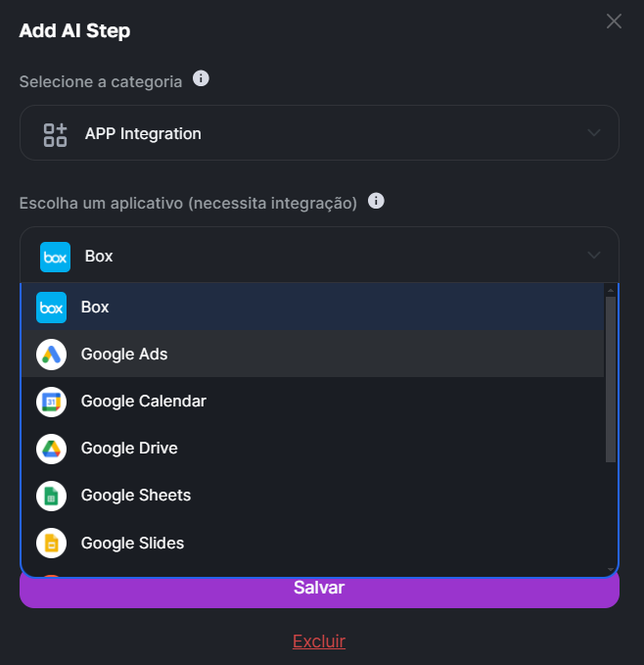This screenshot has height=665, width=644.
Task: Click the Google Sheets icon
Action: (x=51, y=496)
